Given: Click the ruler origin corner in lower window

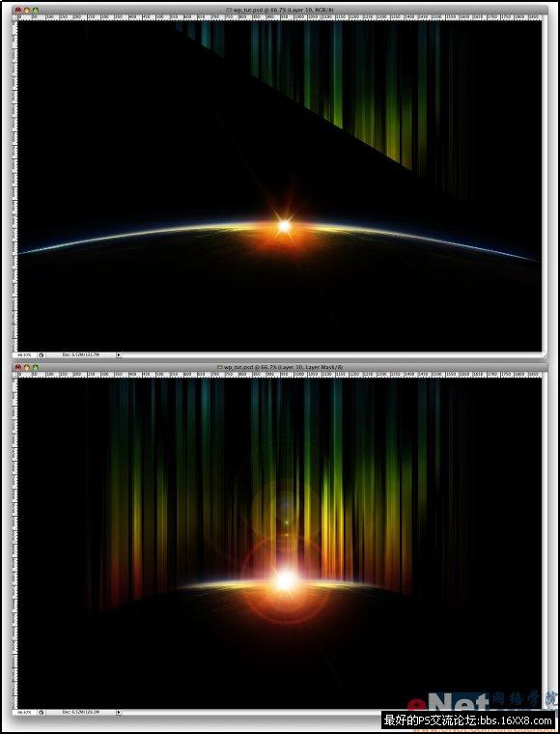Looking at the screenshot, I should pos(15,375).
